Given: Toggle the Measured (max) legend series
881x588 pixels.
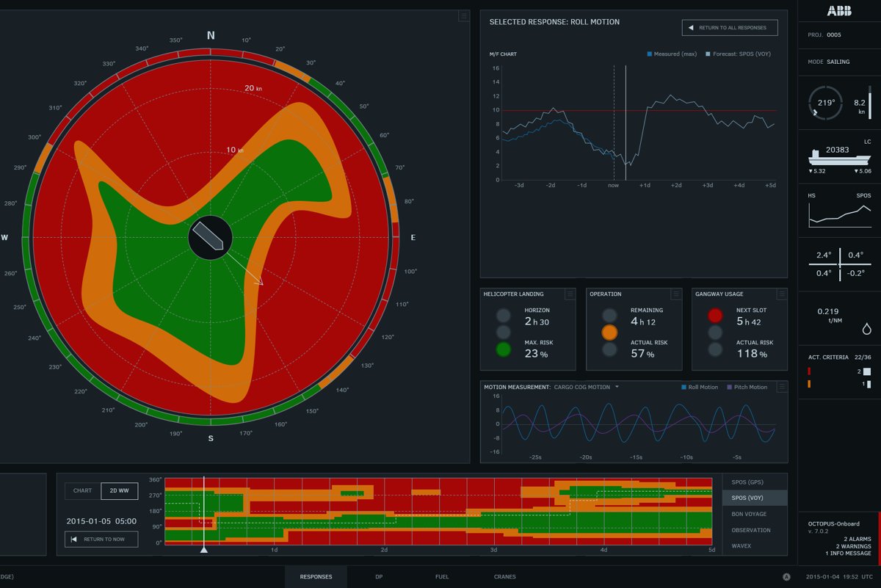Looking at the screenshot, I should pos(672,54).
